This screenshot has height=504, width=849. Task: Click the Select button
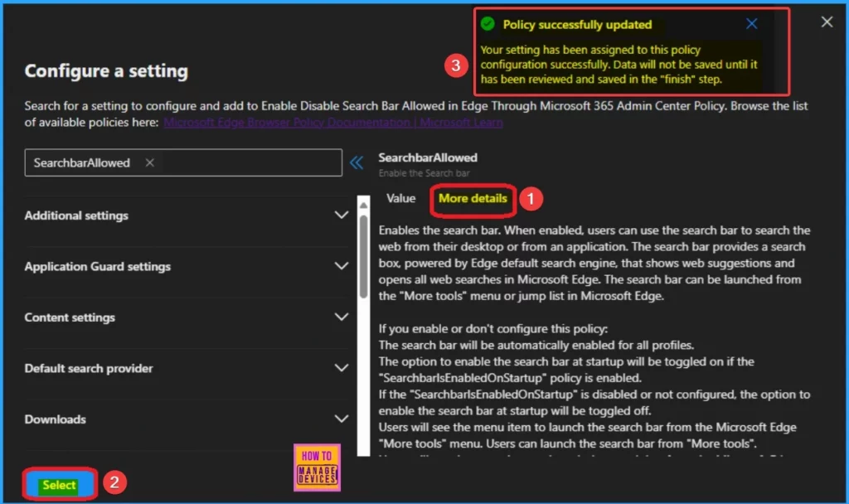coord(60,484)
